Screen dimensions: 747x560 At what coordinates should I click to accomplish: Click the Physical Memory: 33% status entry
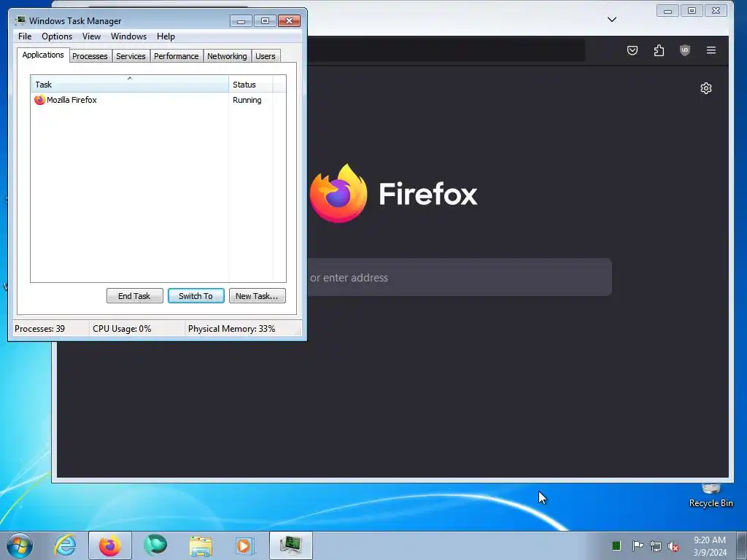pos(231,329)
